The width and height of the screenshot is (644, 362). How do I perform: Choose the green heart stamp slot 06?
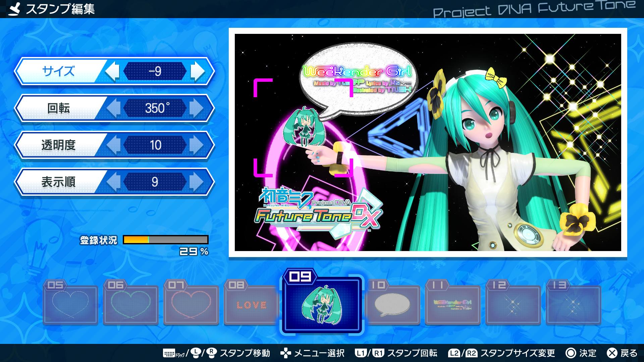(x=131, y=305)
